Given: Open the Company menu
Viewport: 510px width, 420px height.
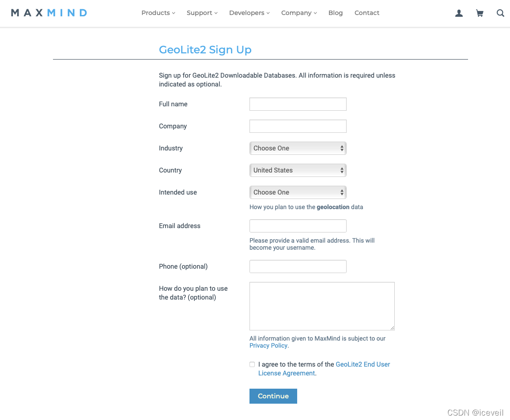Looking at the screenshot, I should click(x=299, y=13).
